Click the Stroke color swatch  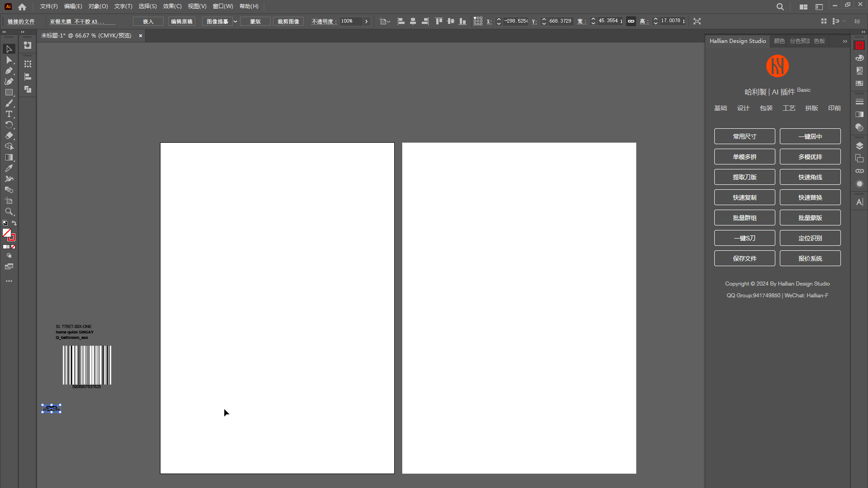click(12, 238)
